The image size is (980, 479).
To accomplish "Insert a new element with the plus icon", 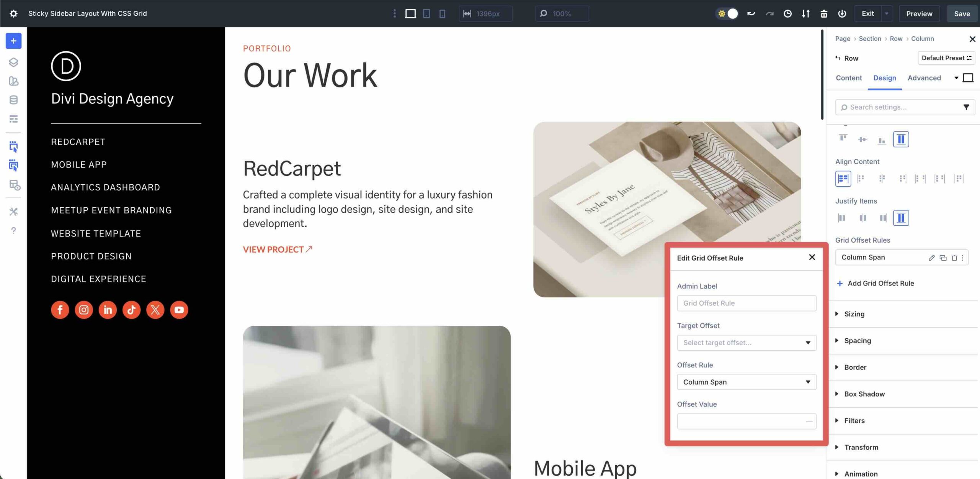I will [13, 41].
